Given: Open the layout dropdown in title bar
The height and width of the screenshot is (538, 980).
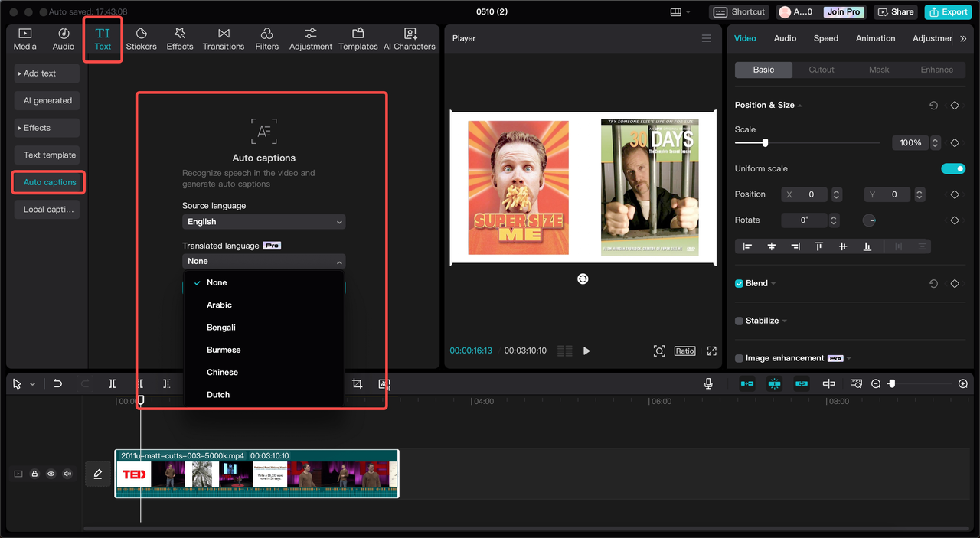Looking at the screenshot, I should pos(680,12).
